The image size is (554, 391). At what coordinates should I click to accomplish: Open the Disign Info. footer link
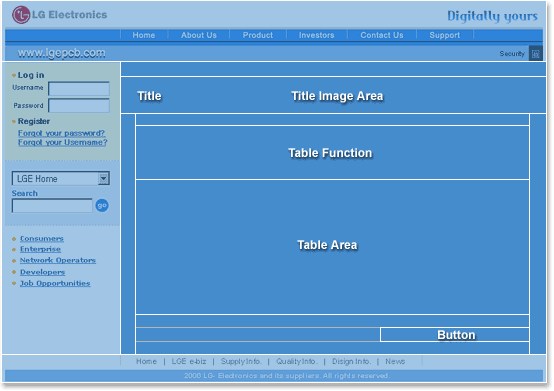[352, 361]
